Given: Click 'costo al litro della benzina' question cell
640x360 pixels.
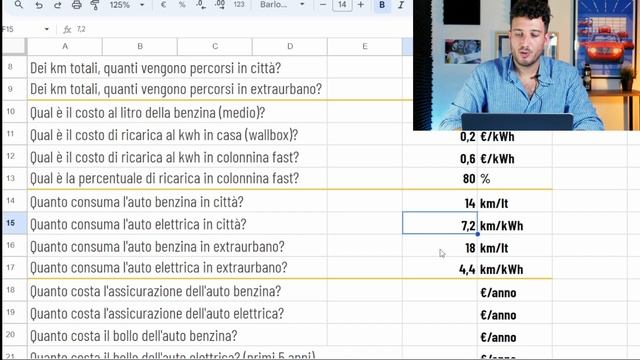Looking at the screenshot, I should pyautogui.click(x=147, y=112).
